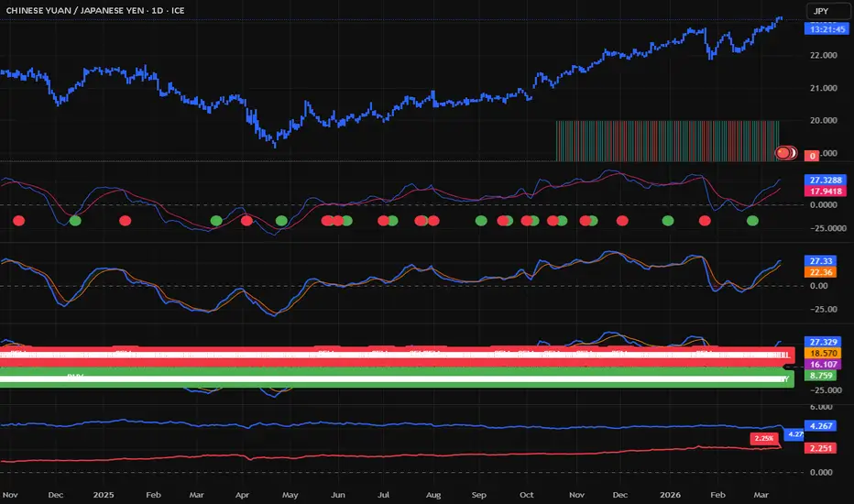The height and width of the screenshot is (504, 854).
Task: Click the 22.000 price axis label
Action: 824,55
